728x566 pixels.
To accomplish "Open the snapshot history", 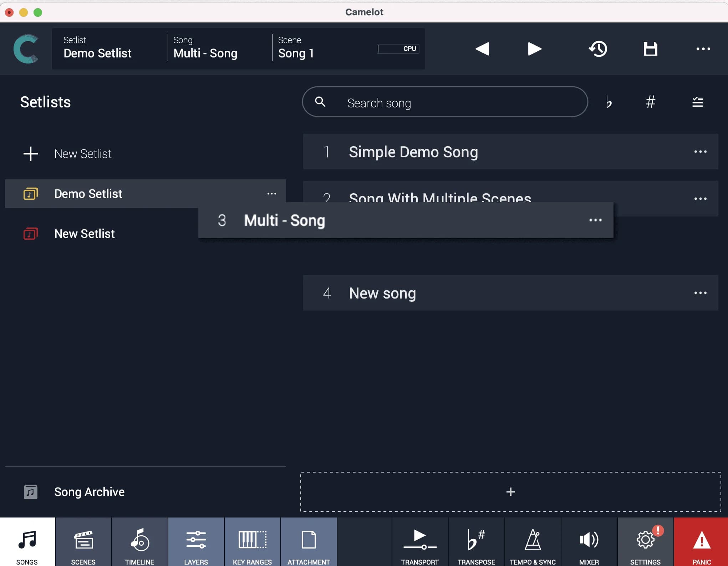I will tap(598, 49).
